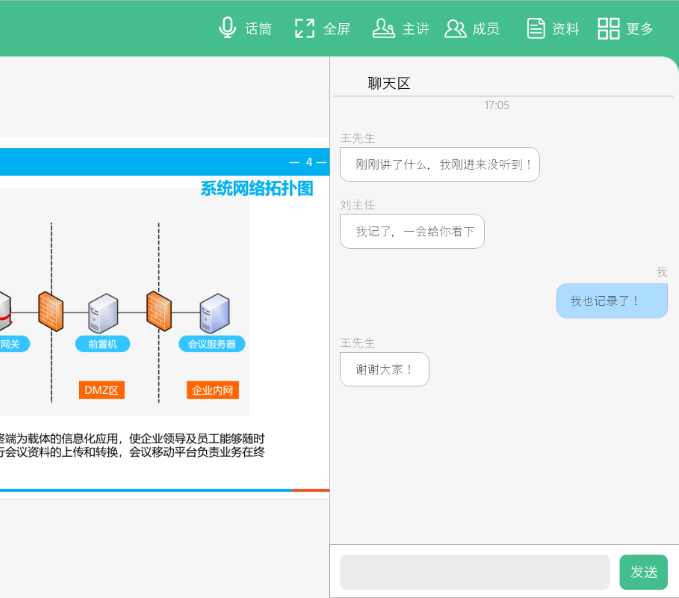The width and height of the screenshot is (679, 598).
Task: Click the microphone icon in the top bar
Action: 227,28
